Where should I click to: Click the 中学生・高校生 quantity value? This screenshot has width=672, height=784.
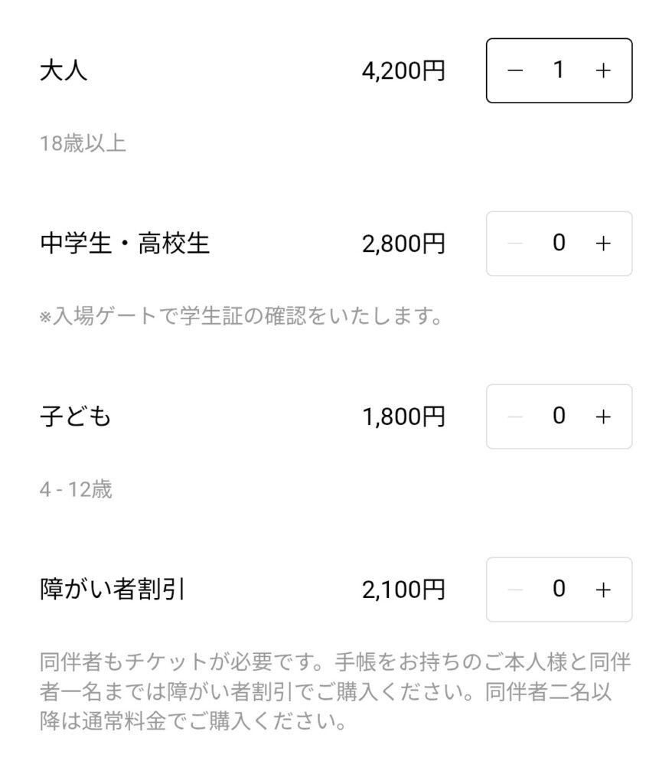click(559, 243)
